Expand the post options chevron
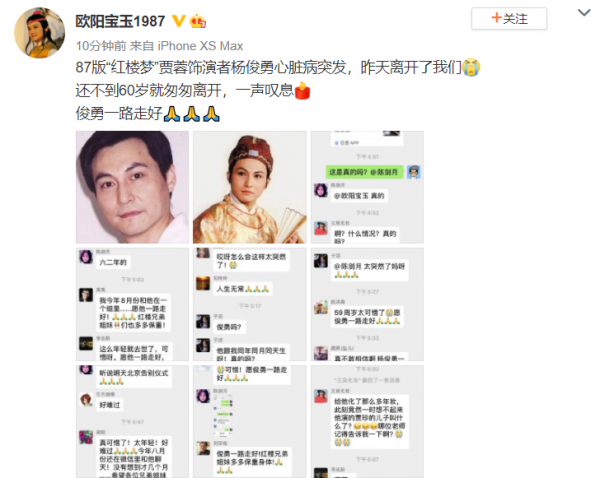The height and width of the screenshot is (478, 600). pos(584,13)
